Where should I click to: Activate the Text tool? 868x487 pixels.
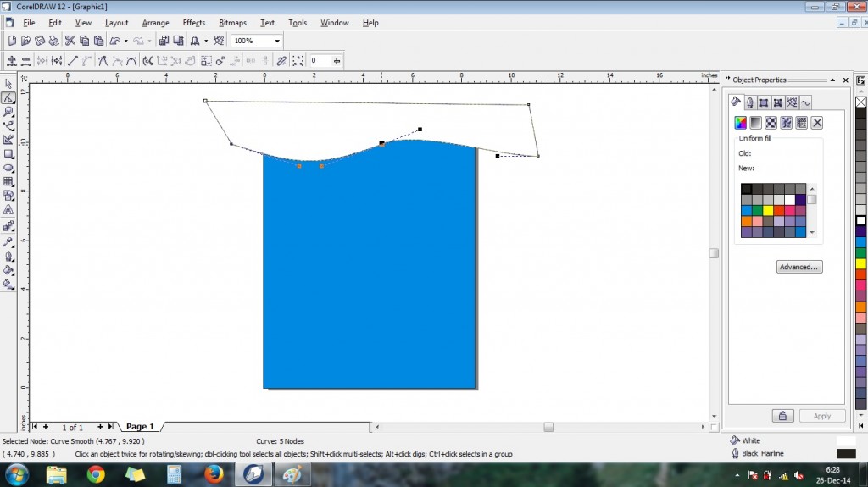[x=8, y=210]
